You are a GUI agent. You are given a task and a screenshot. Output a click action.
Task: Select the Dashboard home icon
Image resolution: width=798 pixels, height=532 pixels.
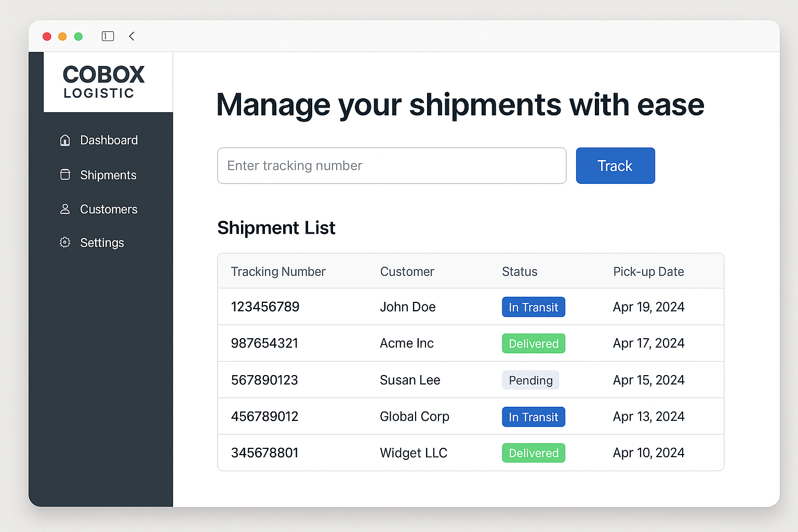(64, 140)
